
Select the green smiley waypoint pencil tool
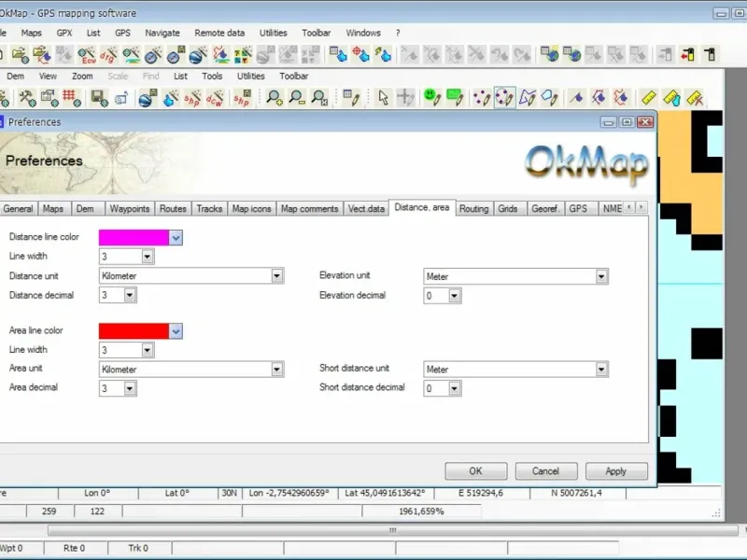pos(432,98)
